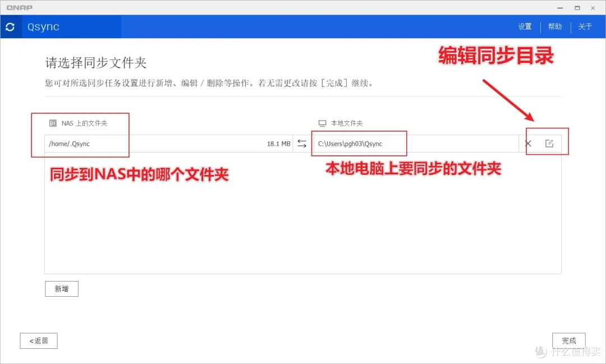The height and width of the screenshot is (364, 606).
Task: Close the Qsync window
Action: [593, 8]
